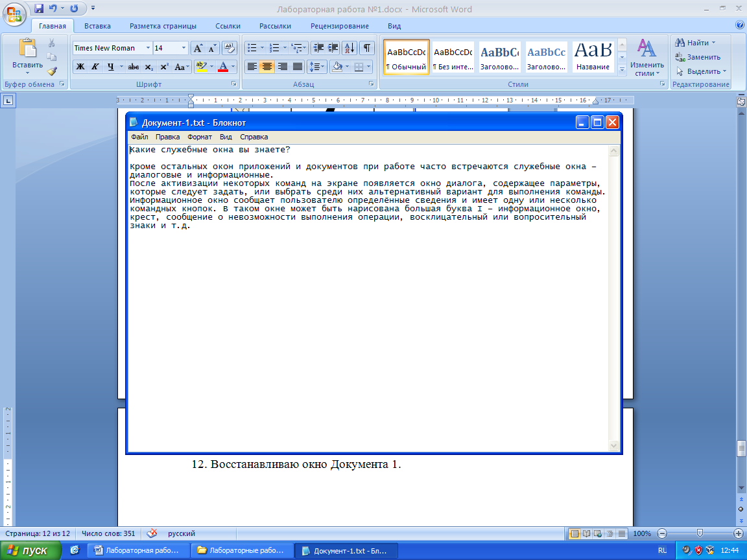This screenshot has width=747, height=560.
Task: Open Правка menu in Notepad
Action: (168, 137)
